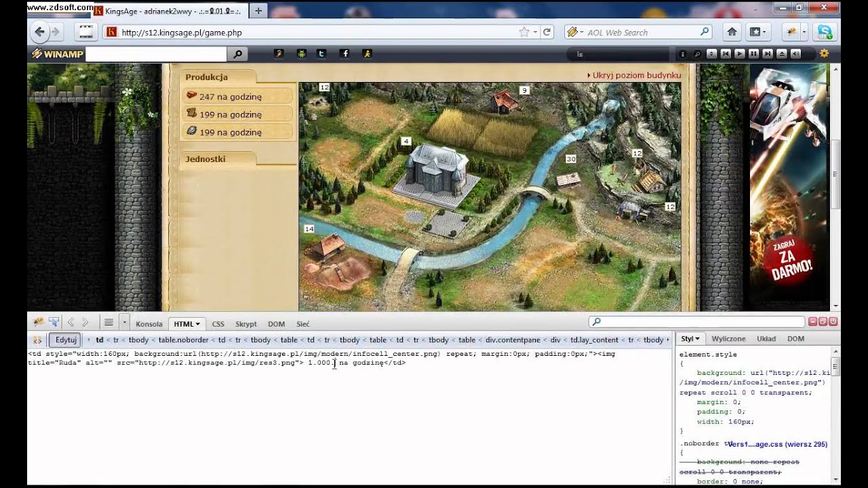Bookmark this page with the star icon
The image size is (868, 488).
tap(524, 32)
